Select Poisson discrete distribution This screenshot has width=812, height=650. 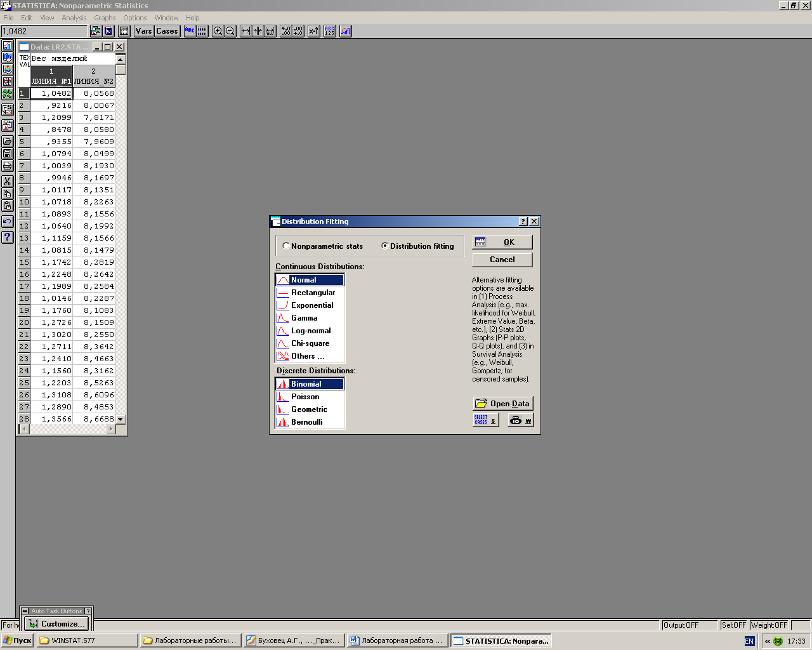310,397
